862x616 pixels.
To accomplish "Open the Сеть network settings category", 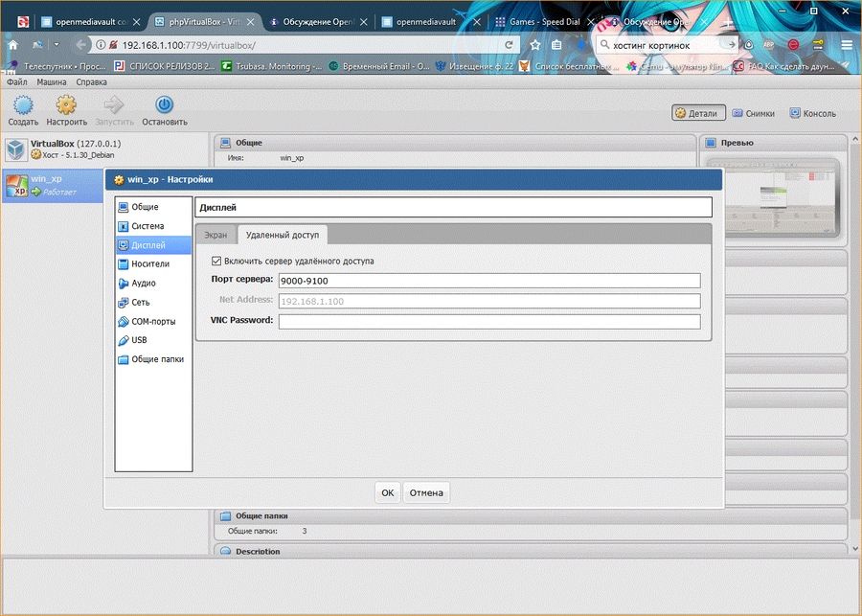I will tap(141, 303).
